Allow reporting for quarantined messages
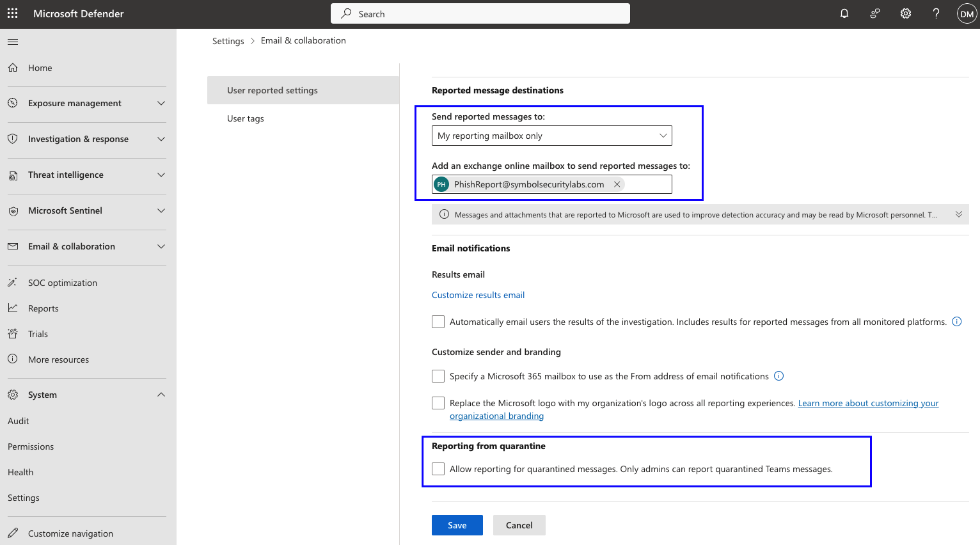Image resolution: width=980 pixels, height=545 pixels. tap(438, 468)
